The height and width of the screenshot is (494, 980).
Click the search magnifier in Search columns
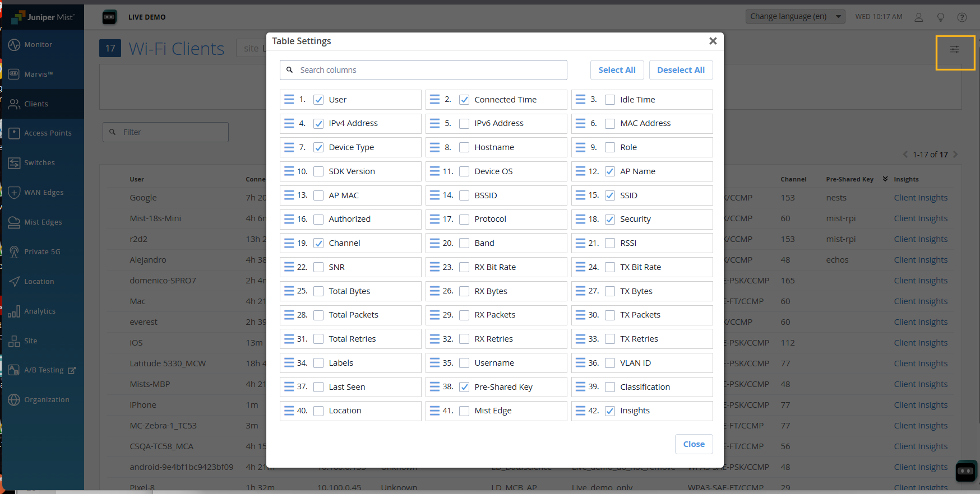(x=290, y=70)
